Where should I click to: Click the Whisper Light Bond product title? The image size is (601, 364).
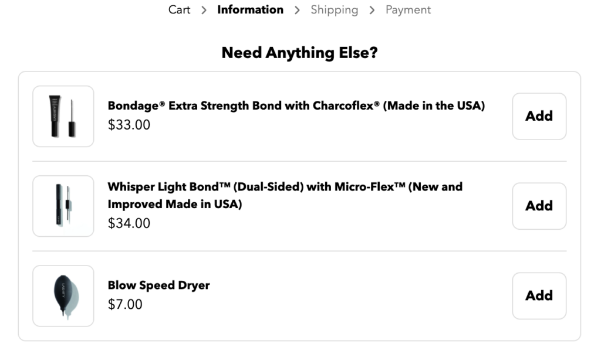coord(285,195)
